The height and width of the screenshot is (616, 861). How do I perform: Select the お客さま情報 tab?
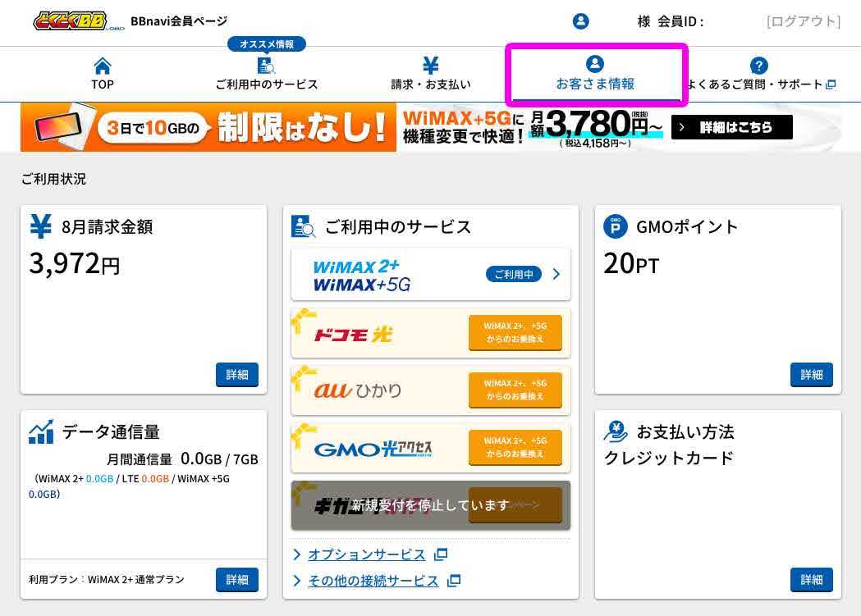595,74
